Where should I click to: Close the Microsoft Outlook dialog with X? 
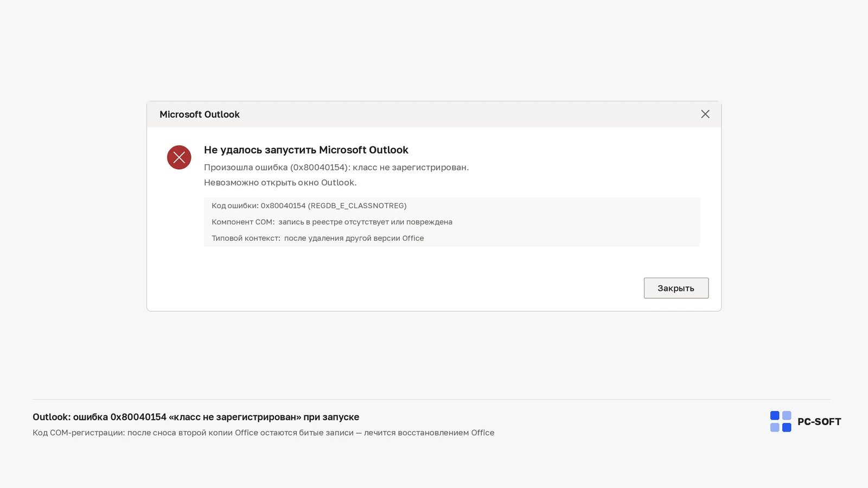pos(705,114)
